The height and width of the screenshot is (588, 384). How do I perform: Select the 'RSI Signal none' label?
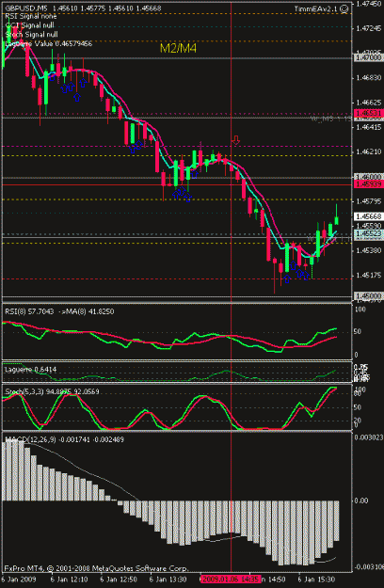(31, 16)
